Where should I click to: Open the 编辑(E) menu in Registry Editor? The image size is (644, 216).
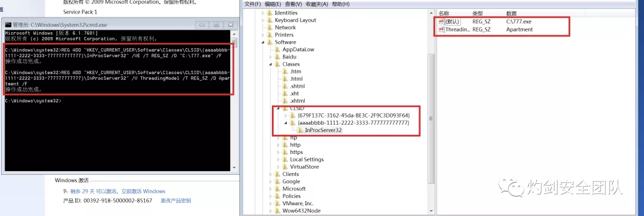[x=273, y=4]
